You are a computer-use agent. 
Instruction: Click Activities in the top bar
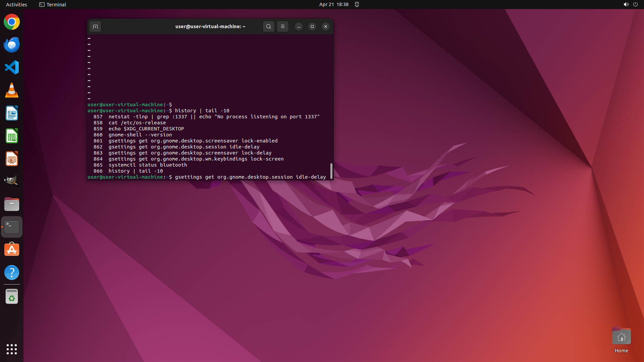click(x=16, y=4)
